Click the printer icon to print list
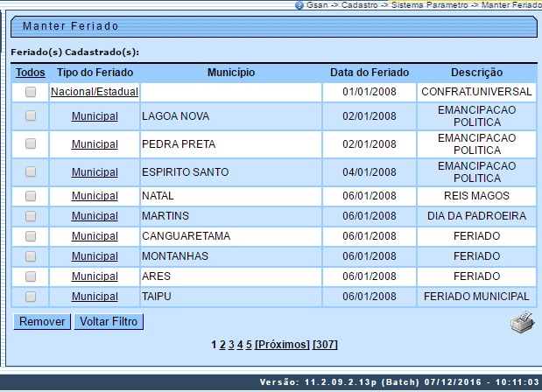542x392 pixels. [522, 322]
